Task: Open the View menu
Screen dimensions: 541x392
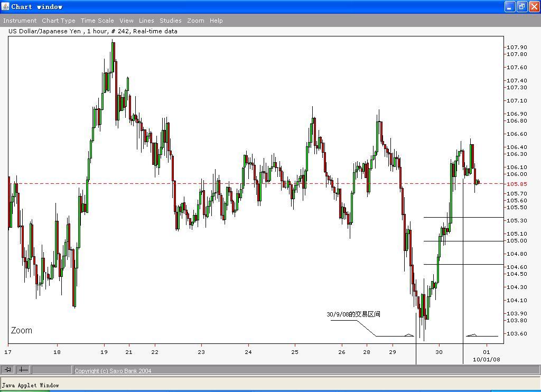Action: 126,21
